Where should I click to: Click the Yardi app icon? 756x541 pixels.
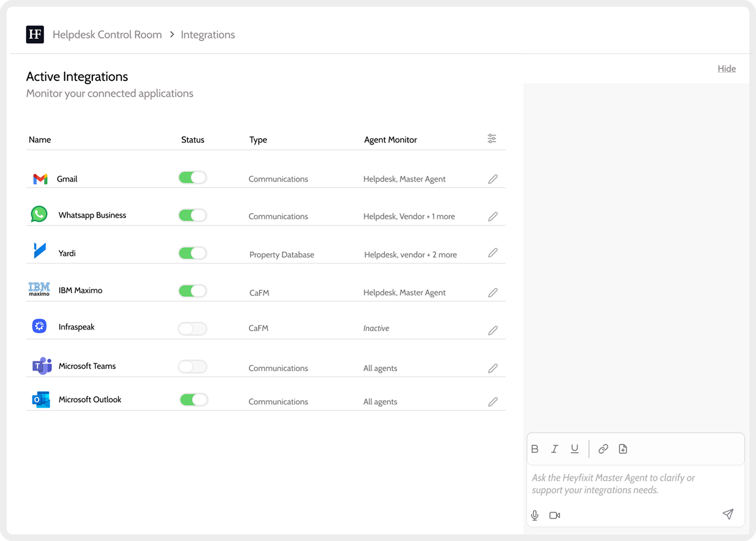40,251
